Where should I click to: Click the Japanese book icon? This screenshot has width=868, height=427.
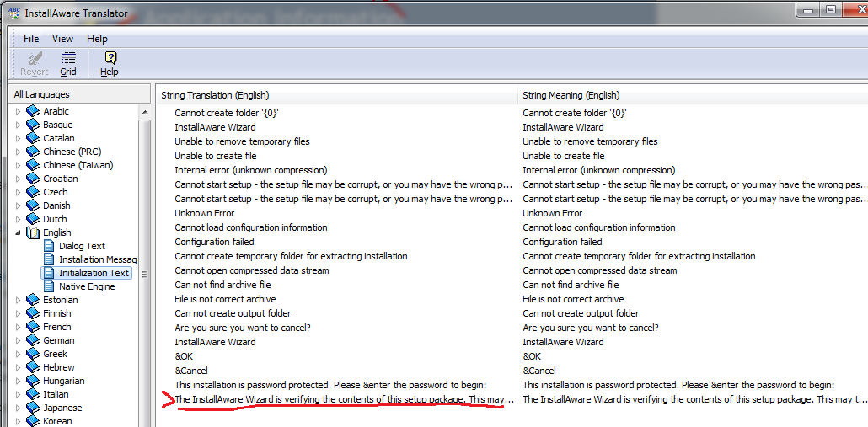point(33,408)
